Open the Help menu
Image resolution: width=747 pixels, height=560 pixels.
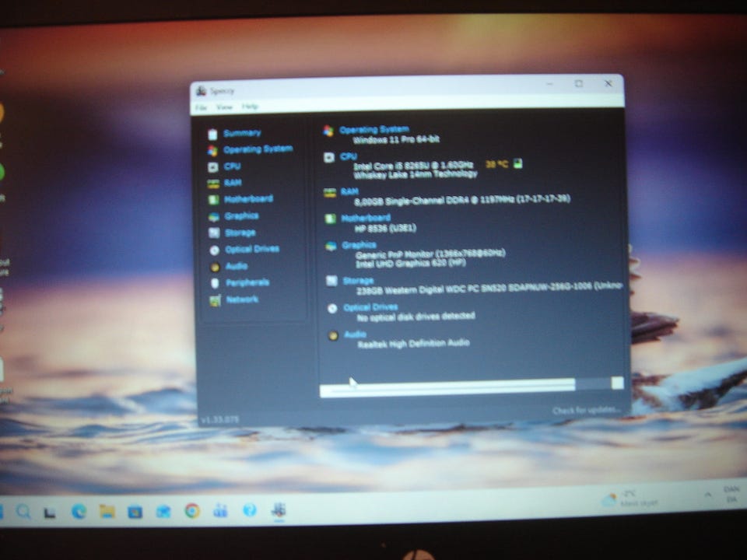250,107
